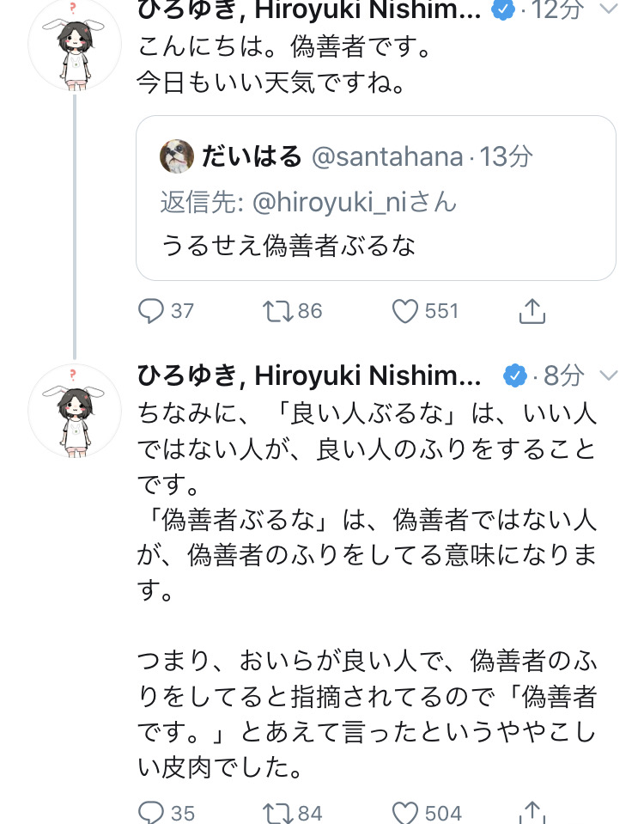
Task: Open the second tweet's bunny avatar profile
Action: 74,409
